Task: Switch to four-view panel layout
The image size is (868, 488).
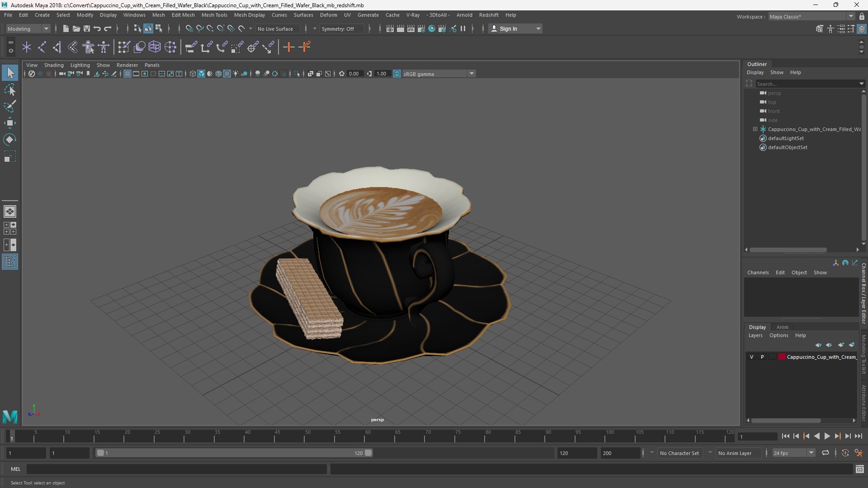Action: 10,228
